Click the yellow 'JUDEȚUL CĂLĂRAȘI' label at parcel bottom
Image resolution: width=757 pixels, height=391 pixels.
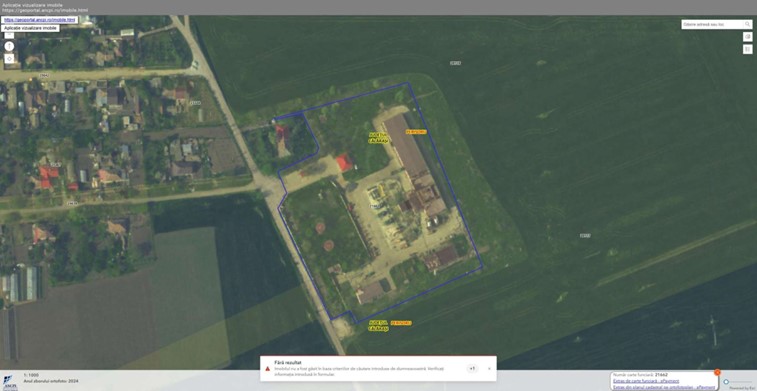coord(378,325)
